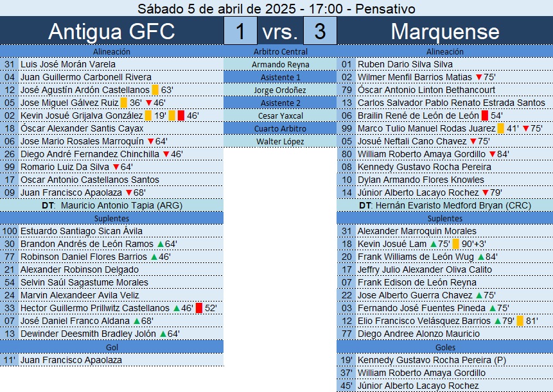Select the Marquense team title
This screenshot has height=392, width=553.
click(x=445, y=31)
